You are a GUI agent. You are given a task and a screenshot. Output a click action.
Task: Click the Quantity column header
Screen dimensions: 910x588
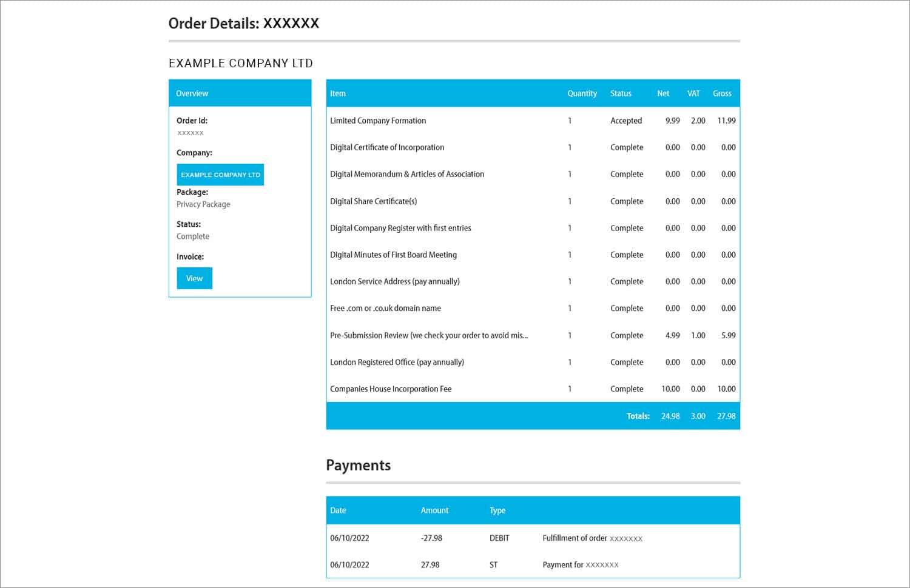pos(581,93)
